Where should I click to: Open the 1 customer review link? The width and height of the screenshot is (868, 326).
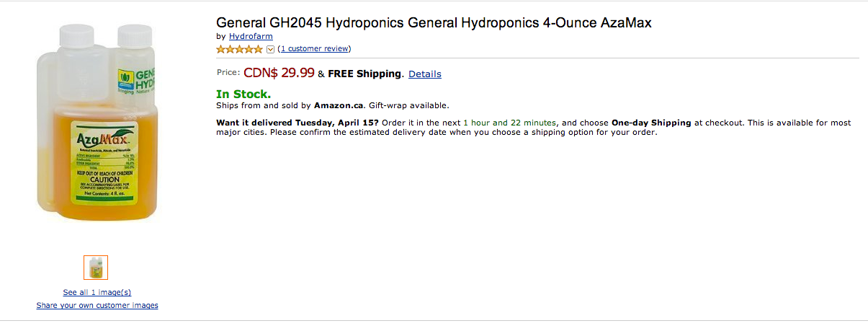pyautogui.click(x=314, y=49)
